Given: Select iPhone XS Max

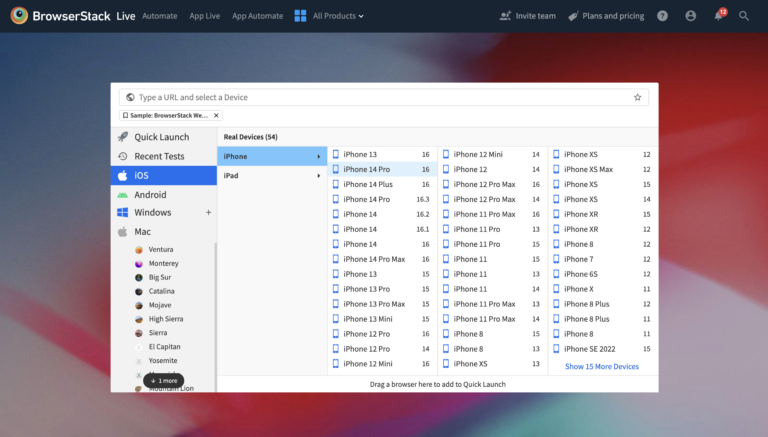Looking at the screenshot, I should click(602, 169).
